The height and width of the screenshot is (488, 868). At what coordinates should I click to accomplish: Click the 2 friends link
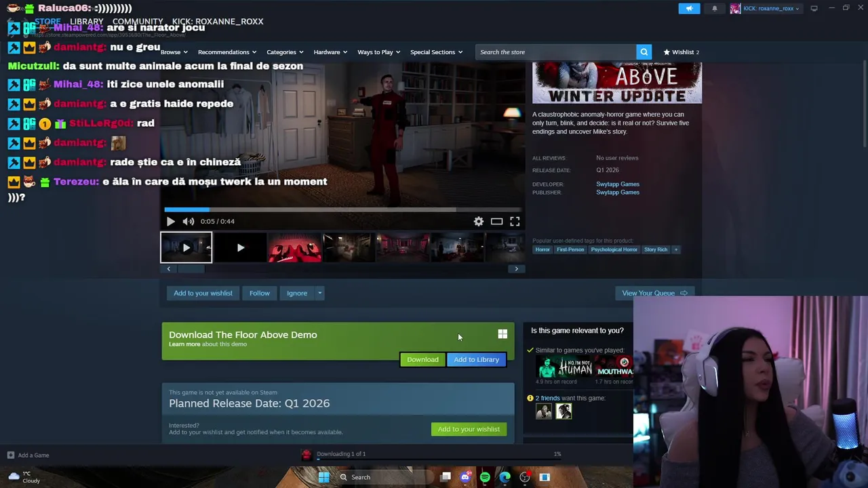pos(548,398)
